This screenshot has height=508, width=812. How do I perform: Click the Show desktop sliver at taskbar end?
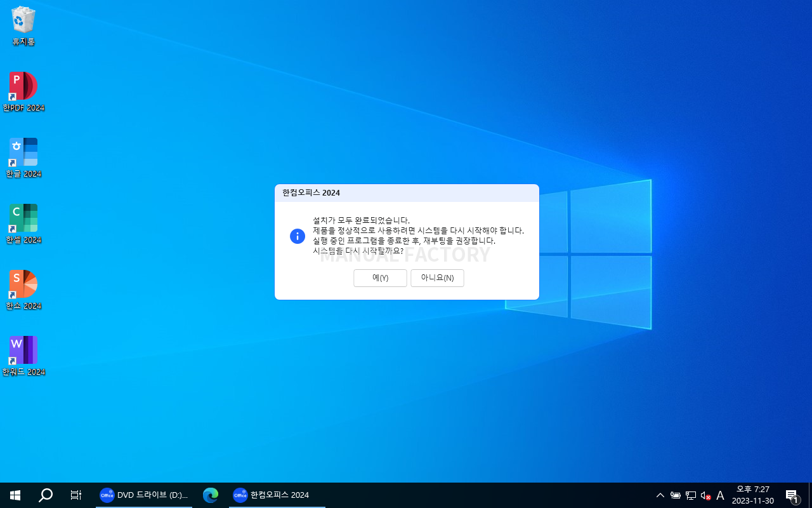(810, 495)
